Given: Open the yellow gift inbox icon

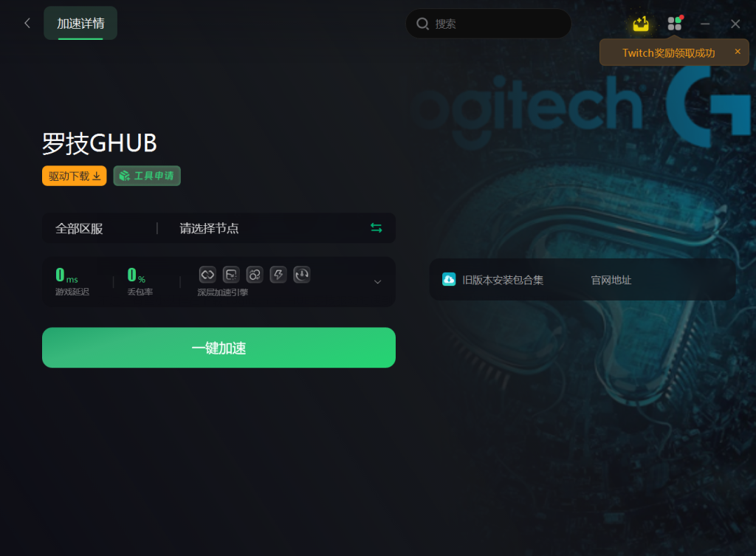Looking at the screenshot, I should pos(640,23).
